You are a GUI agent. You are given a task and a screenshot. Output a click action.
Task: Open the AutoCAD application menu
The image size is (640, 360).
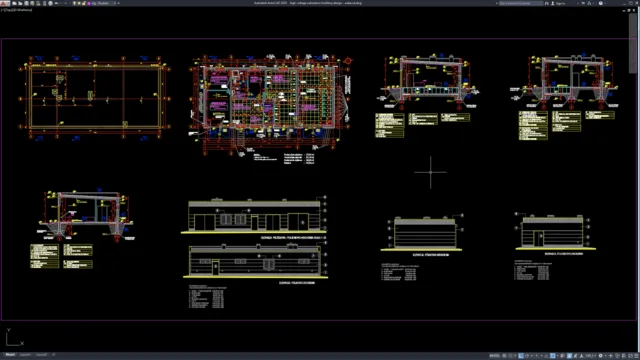pyautogui.click(x=4, y=3)
